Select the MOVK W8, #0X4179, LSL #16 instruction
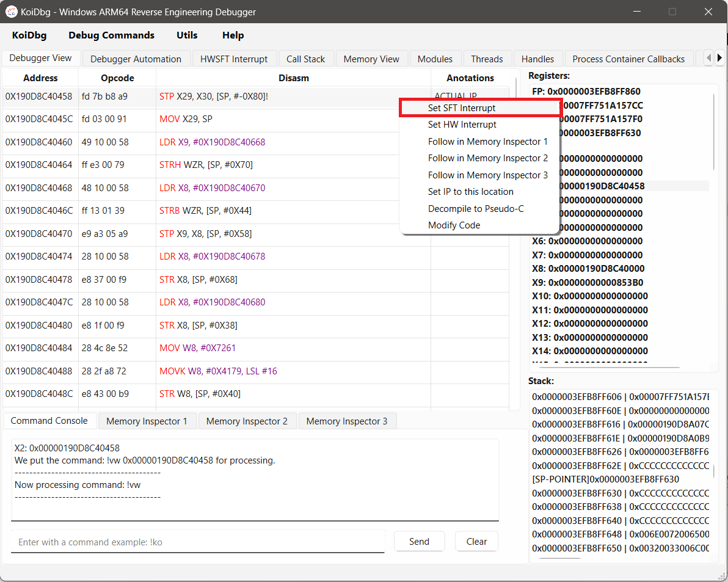The image size is (728, 582). pos(218,371)
